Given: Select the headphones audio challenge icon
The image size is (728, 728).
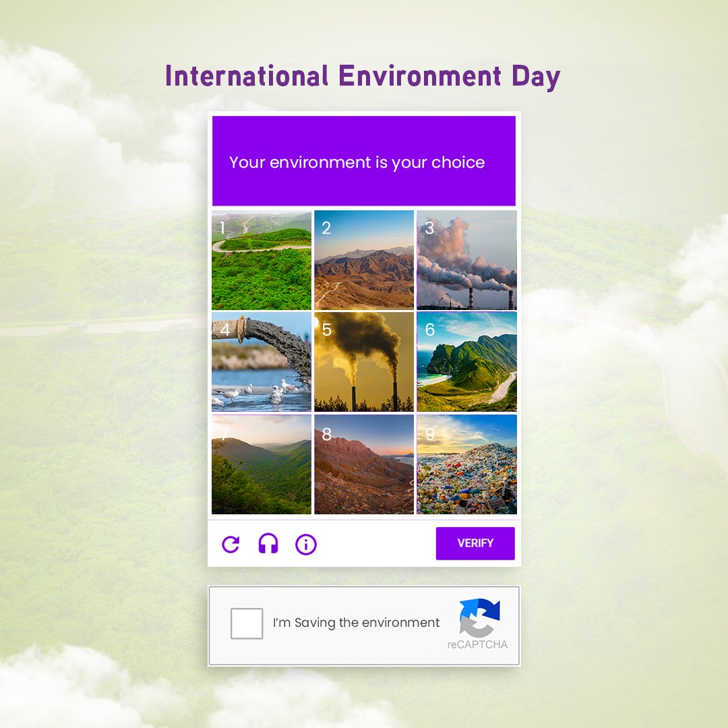Looking at the screenshot, I should 268,543.
